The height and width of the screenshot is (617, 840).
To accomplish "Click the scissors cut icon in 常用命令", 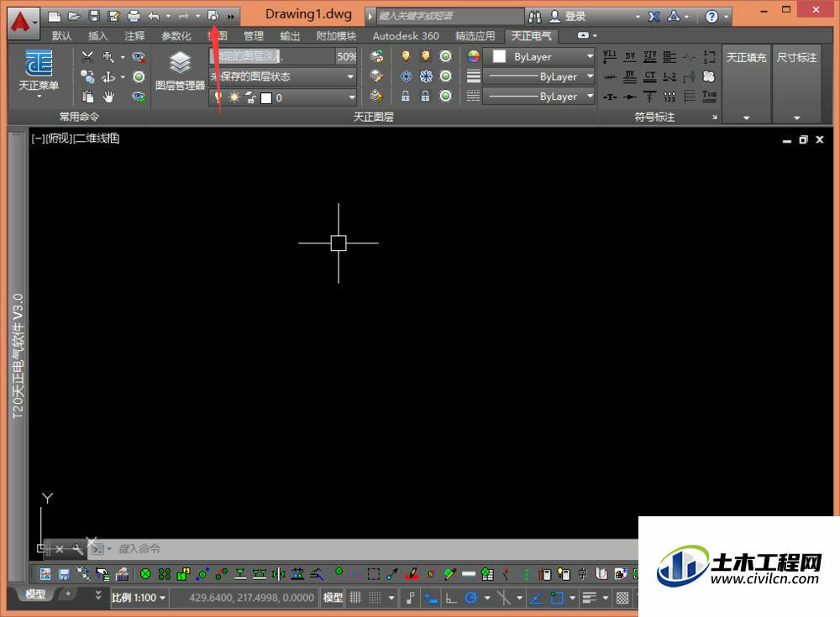I will point(87,57).
